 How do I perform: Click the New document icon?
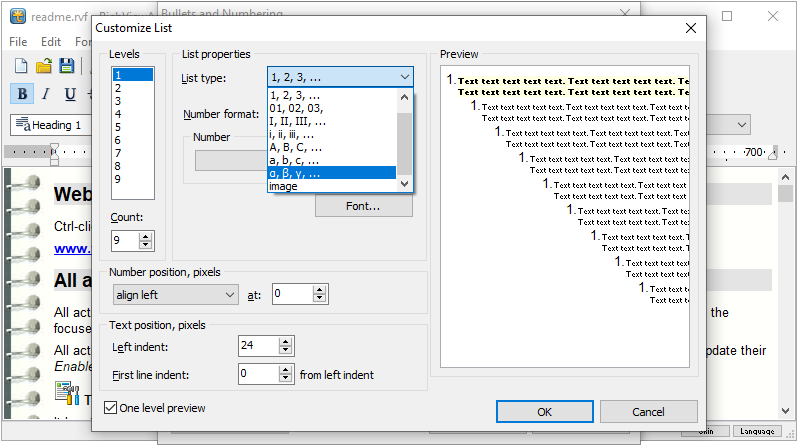click(x=20, y=67)
